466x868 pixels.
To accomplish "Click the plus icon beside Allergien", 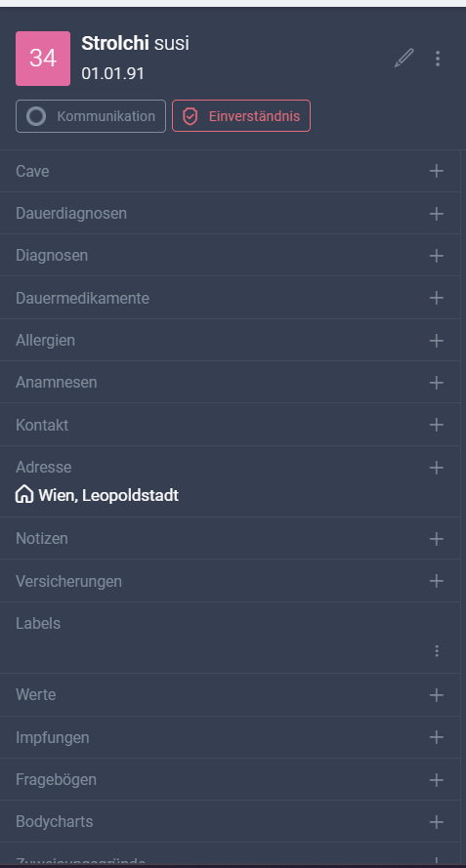I will pos(437,341).
